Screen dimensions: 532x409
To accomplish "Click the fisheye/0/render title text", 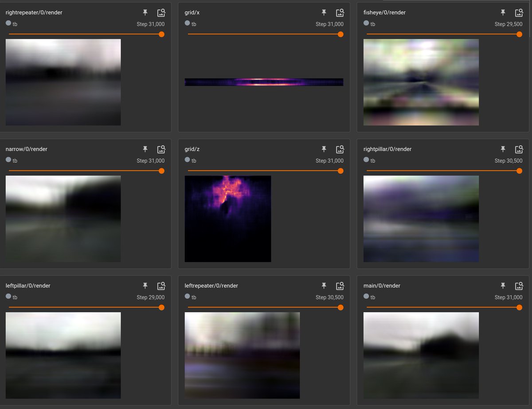I will [x=384, y=12].
